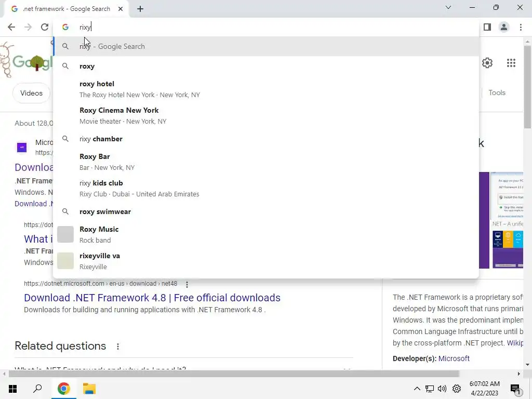Viewport: 532px width, 399px height.
Task: Click the rixeyville va suggestion thumbnail
Action: coord(65,261)
